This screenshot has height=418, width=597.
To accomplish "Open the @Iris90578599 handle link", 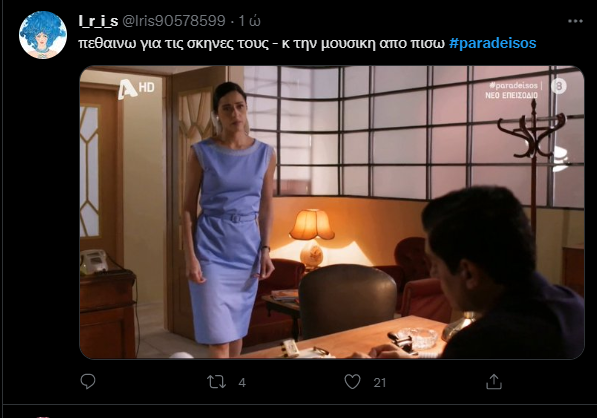I will coord(174,21).
